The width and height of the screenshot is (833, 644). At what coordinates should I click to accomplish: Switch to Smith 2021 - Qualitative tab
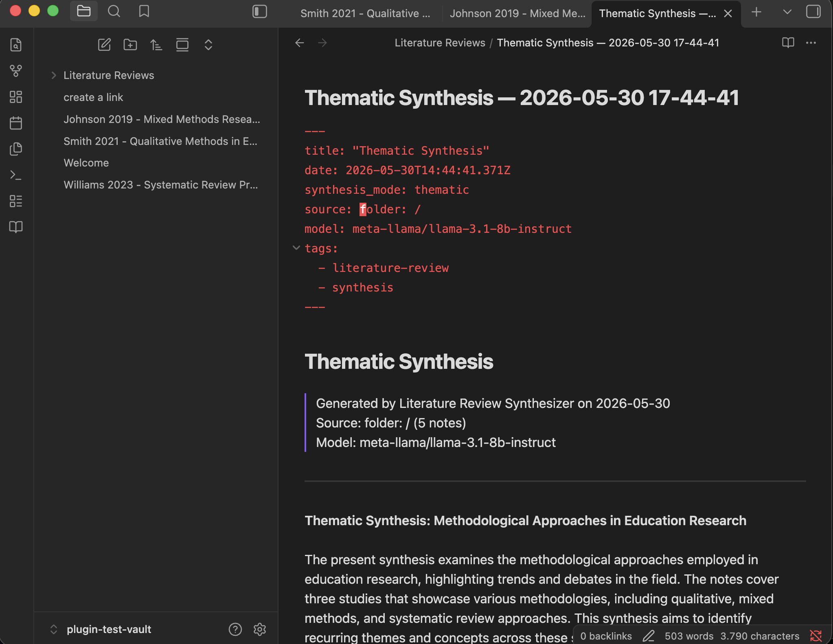click(x=365, y=13)
